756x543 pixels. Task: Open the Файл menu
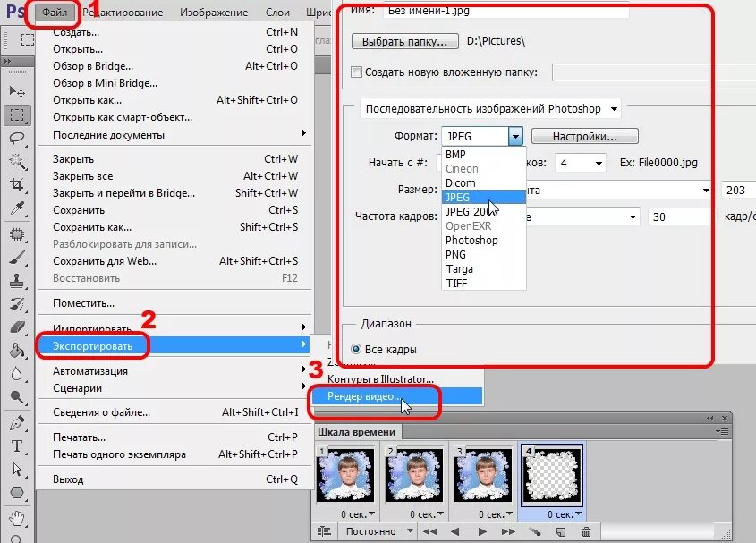(x=55, y=12)
